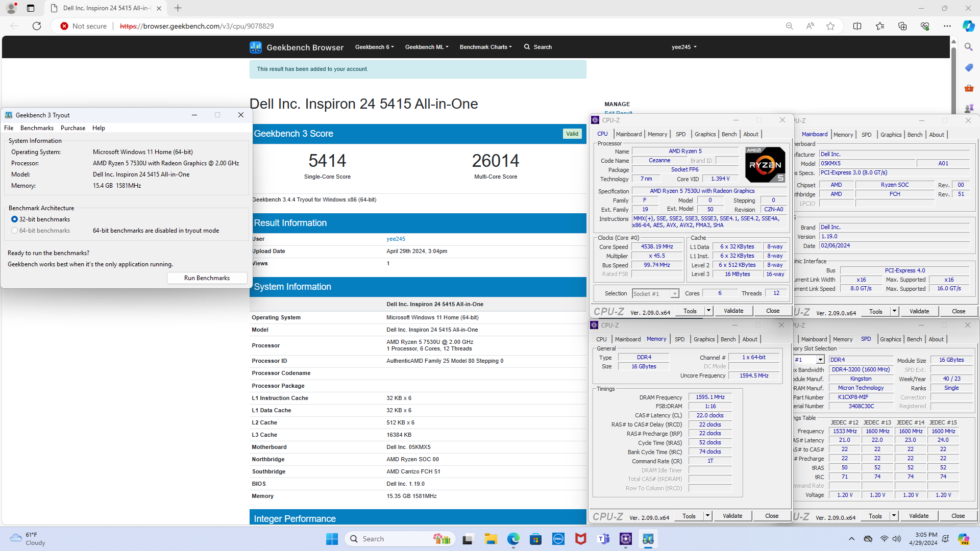
Task: Click the Windows Start button
Action: pyautogui.click(x=332, y=539)
